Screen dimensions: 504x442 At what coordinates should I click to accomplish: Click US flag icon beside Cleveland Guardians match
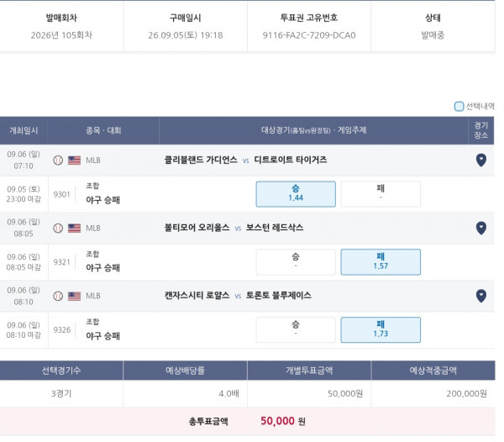(74, 160)
